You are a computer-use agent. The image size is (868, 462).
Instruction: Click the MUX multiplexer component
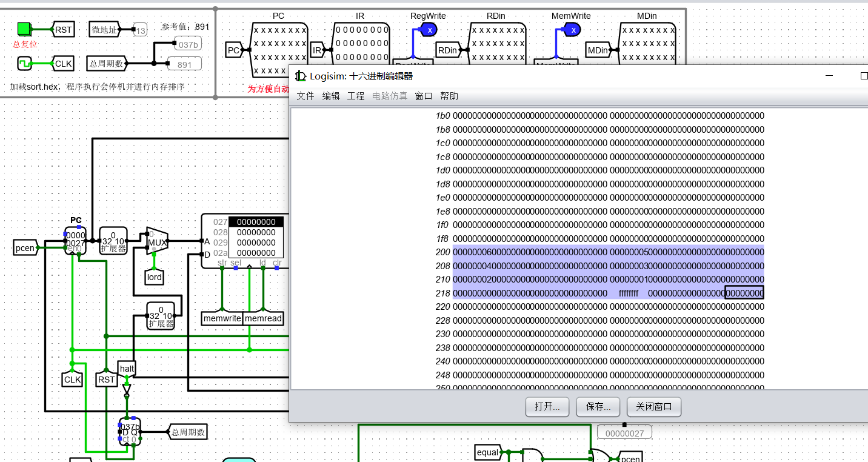tap(156, 243)
